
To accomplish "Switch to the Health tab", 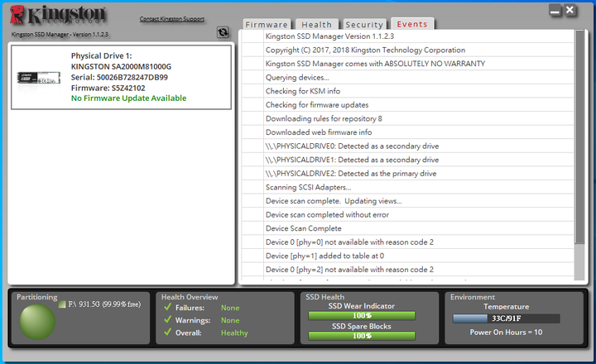I will (x=316, y=24).
